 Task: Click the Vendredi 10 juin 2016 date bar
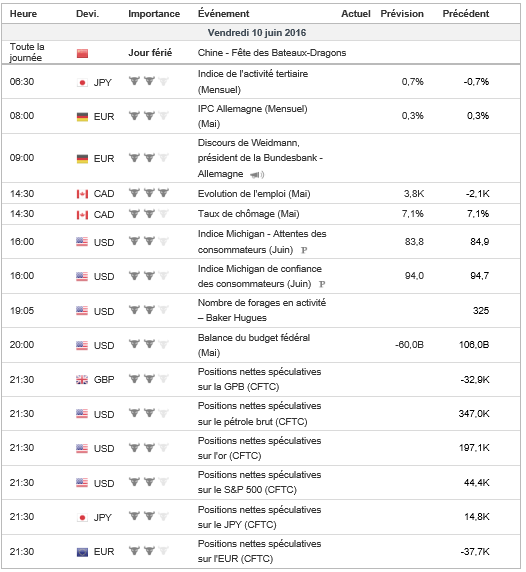[x=261, y=32]
